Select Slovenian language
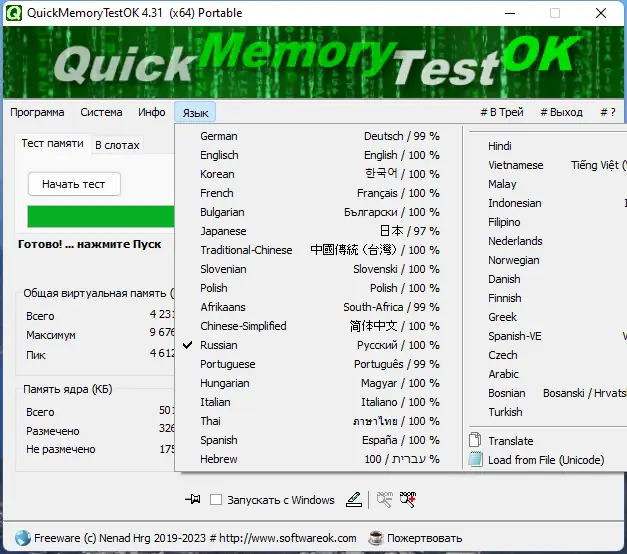The height and width of the screenshot is (554, 627). point(319,269)
